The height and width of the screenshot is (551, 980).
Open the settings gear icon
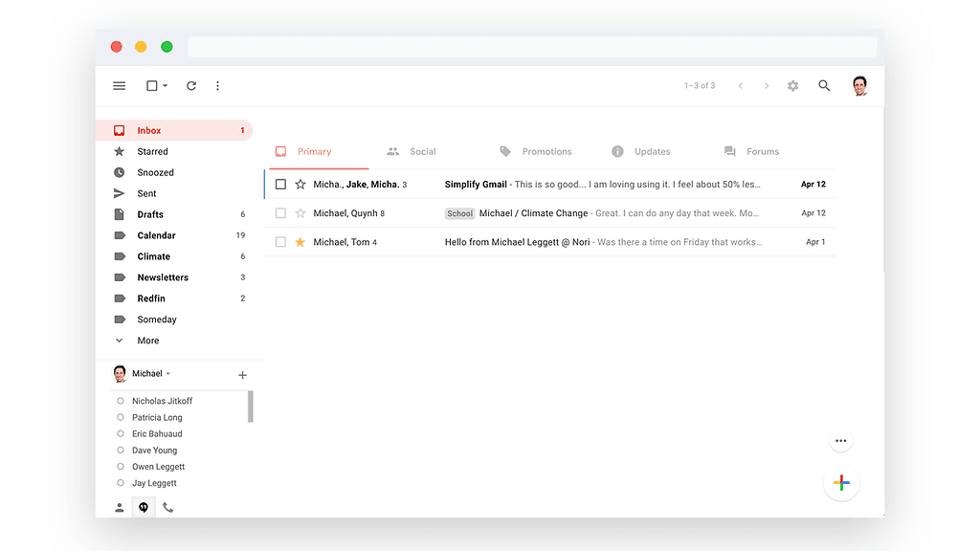(x=792, y=86)
